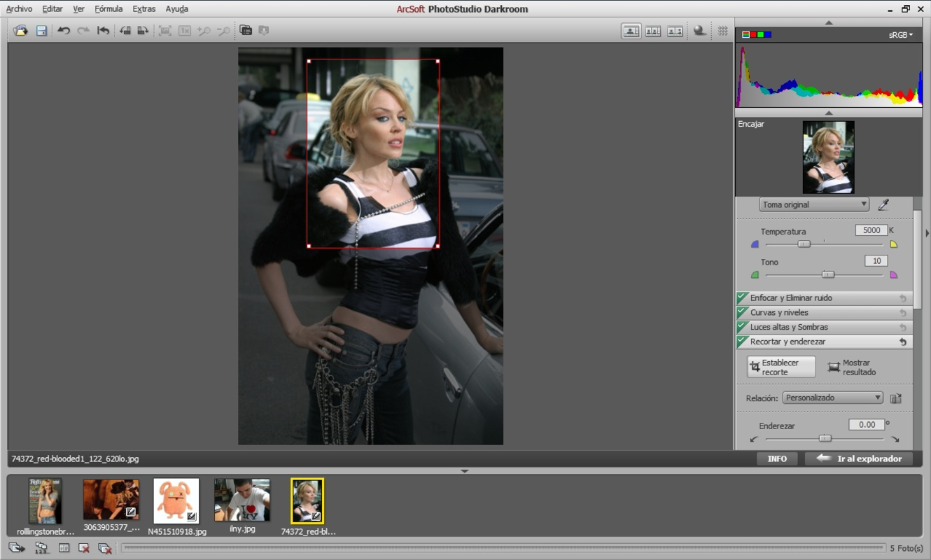Viewport: 931px width, 560px height.
Task: Move the Enderezar straighten slider handle
Action: pyautogui.click(x=825, y=439)
